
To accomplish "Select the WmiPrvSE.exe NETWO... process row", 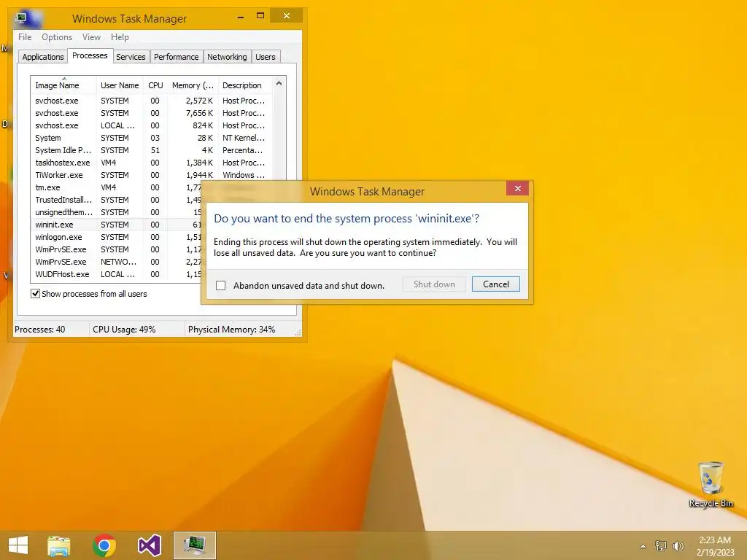I will [x=117, y=262].
